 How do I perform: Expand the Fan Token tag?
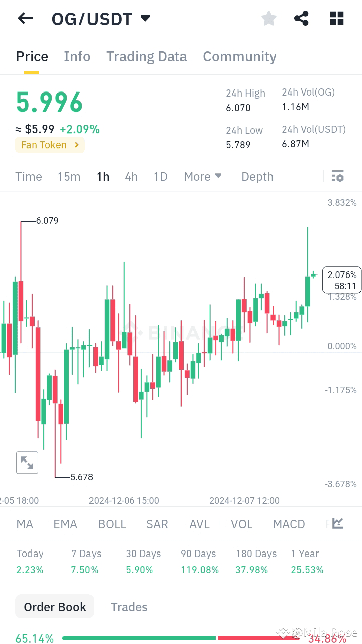pos(50,145)
